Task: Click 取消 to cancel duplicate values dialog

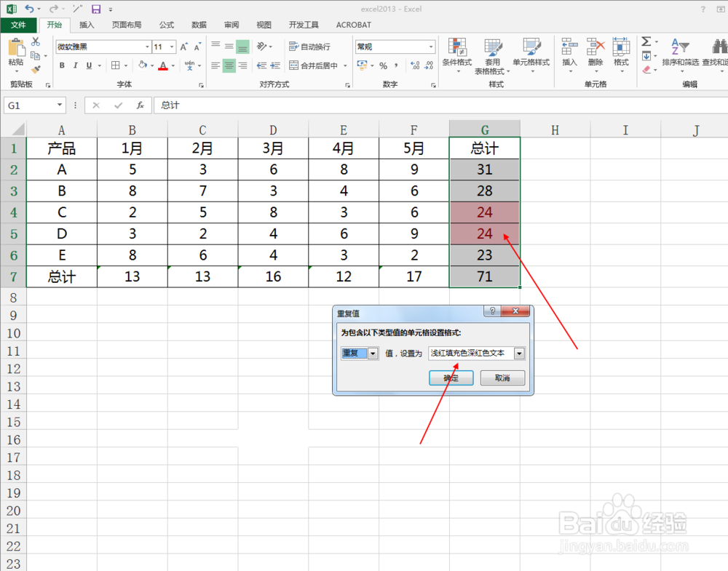Action: [x=502, y=378]
